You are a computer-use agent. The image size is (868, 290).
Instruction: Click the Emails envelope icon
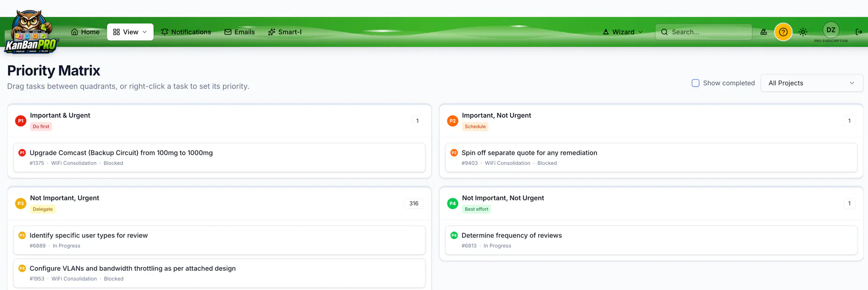(228, 32)
